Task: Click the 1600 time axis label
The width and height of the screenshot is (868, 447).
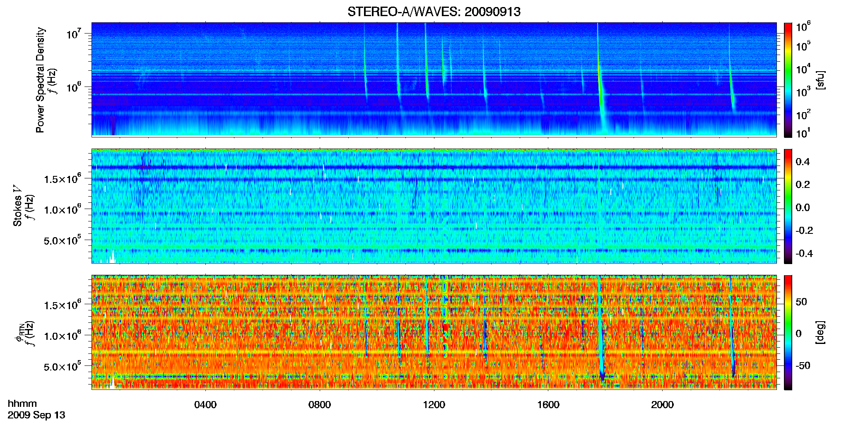Action: 548,405
